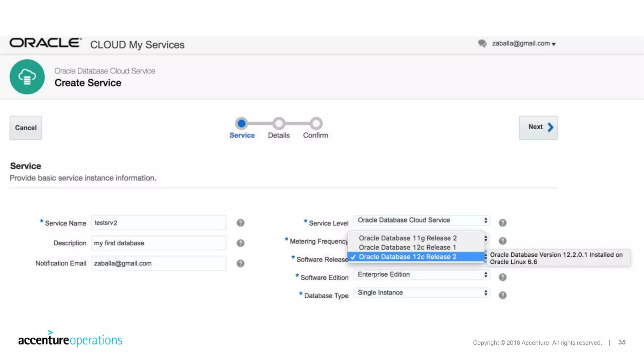Click the help icon beside Description field
Screen dimensions: 644x362
click(240, 243)
